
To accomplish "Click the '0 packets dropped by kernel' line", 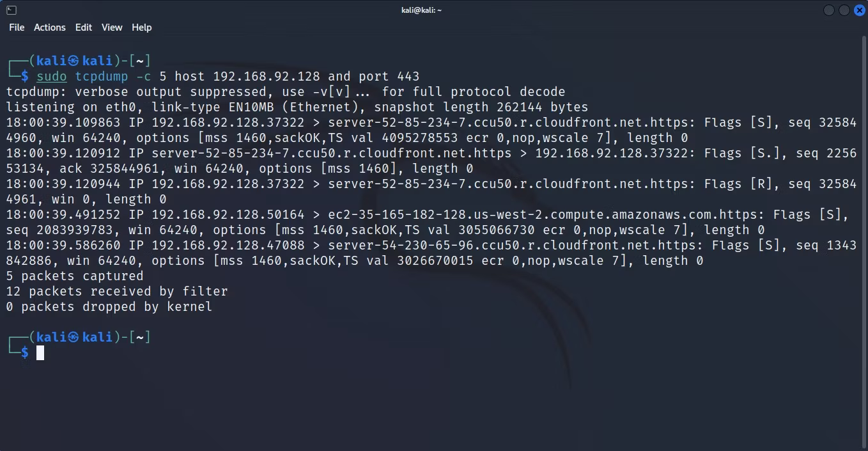I will (109, 307).
